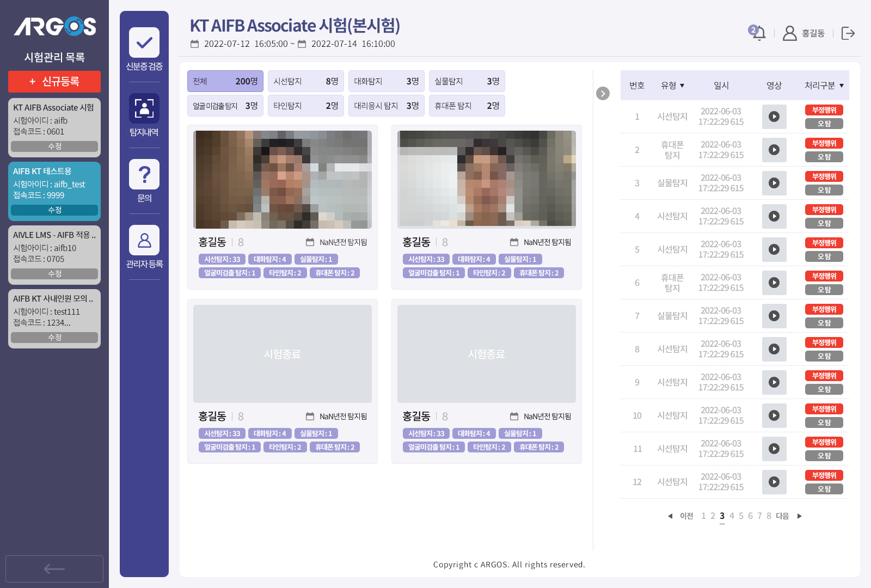871x588 pixels.
Task: Click 수정 on KT AIFB Associate 시험 card
Action: coord(54,146)
